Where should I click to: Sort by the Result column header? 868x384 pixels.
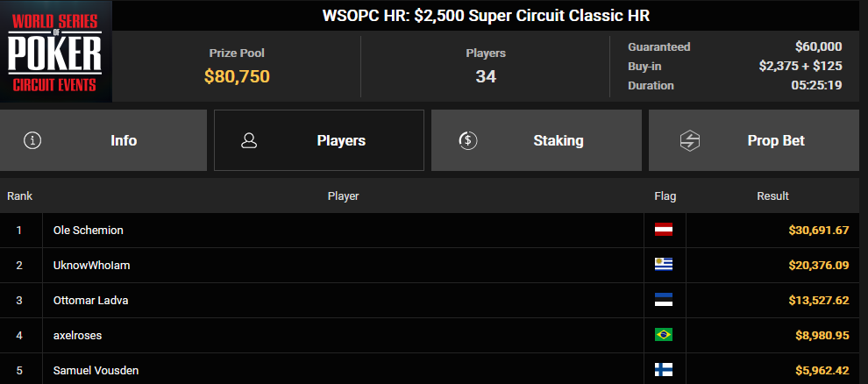[x=772, y=196]
